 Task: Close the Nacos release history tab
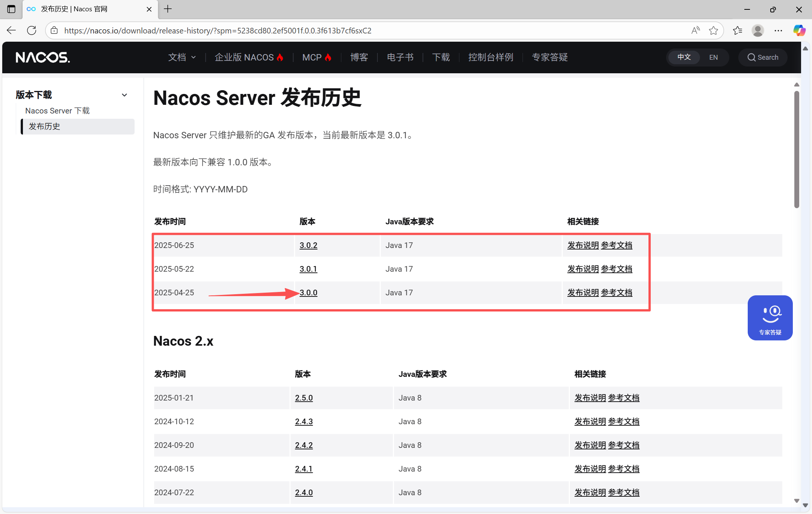pyautogui.click(x=149, y=9)
